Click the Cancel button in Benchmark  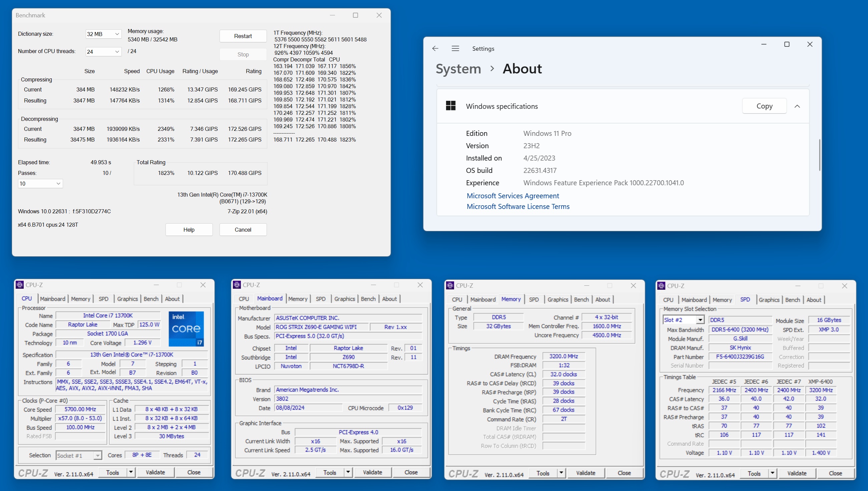pyautogui.click(x=243, y=230)
